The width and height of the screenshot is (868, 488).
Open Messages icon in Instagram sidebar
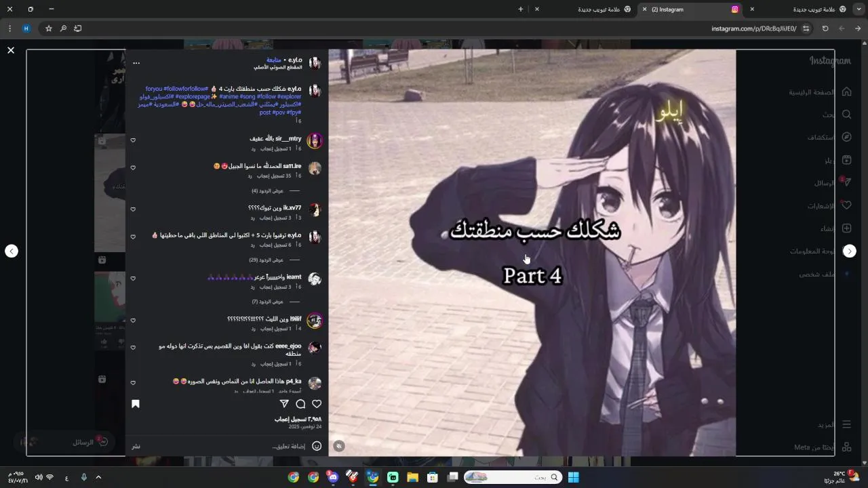point(846,182)
